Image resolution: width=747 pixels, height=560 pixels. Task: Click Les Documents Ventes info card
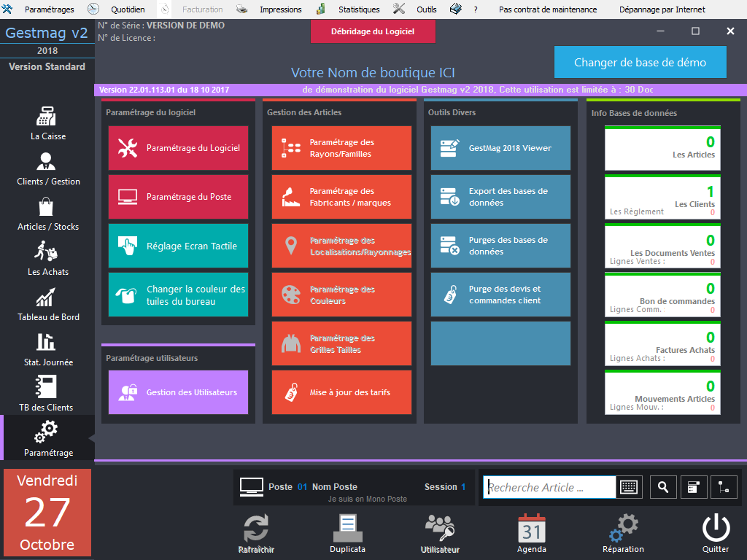pos(662,246)
